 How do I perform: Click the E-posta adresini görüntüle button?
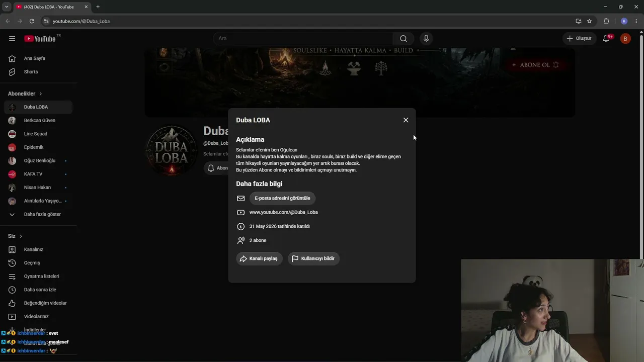pos(282,198)
